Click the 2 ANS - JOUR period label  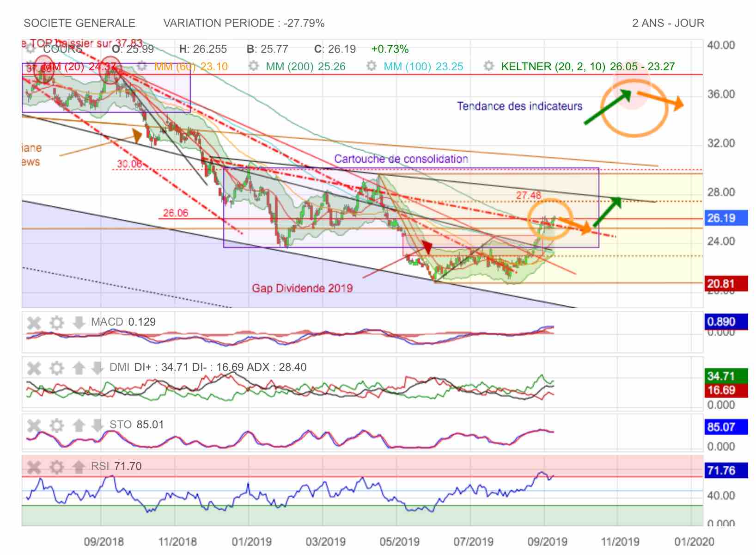tap(668, 23)
